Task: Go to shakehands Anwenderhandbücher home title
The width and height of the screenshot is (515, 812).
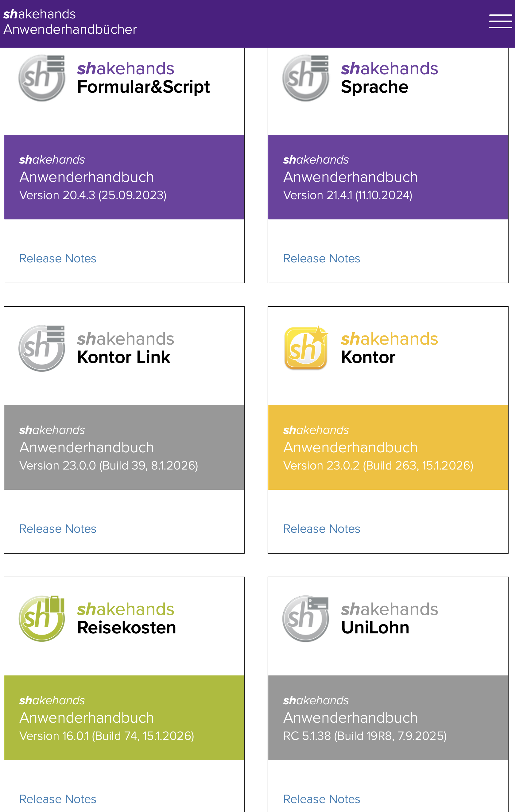Action: [70, 21]
